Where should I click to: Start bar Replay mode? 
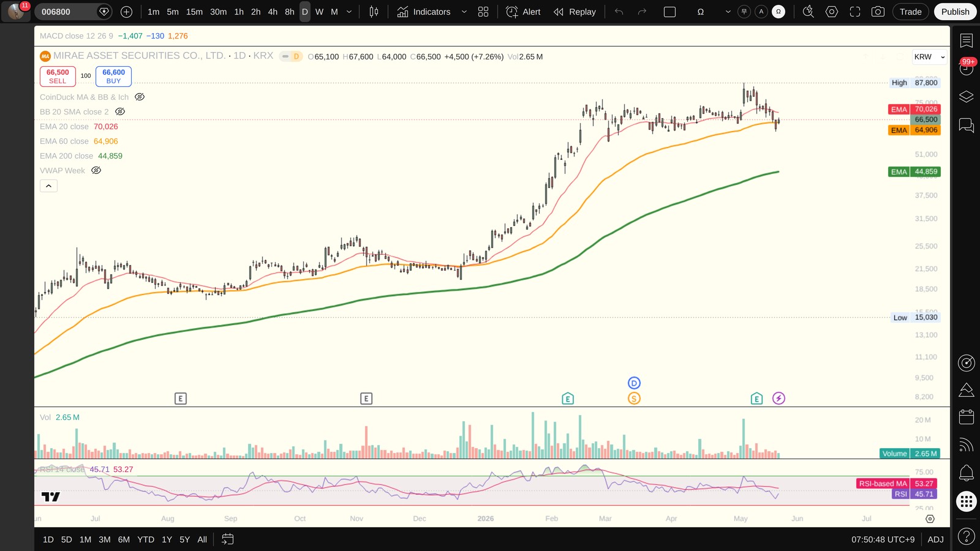pyautogui.click(x=575, y=12)
